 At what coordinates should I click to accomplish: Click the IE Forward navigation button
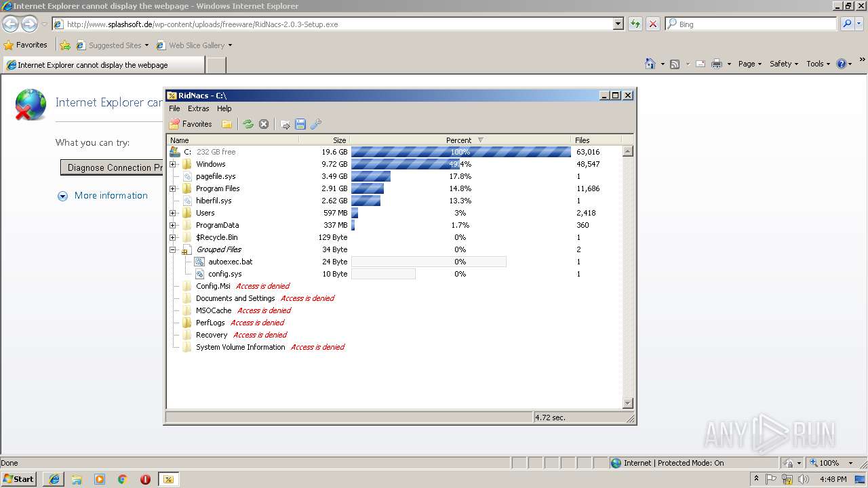29,24
